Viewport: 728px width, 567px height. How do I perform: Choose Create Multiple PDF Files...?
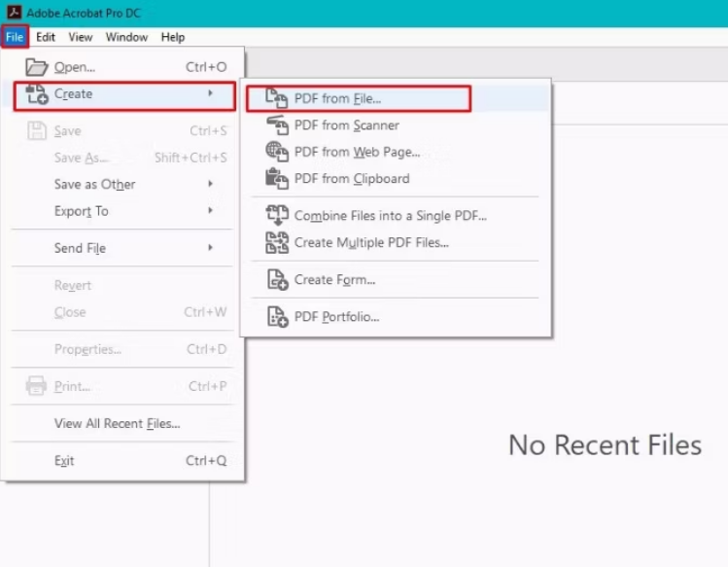click(396, 242)
